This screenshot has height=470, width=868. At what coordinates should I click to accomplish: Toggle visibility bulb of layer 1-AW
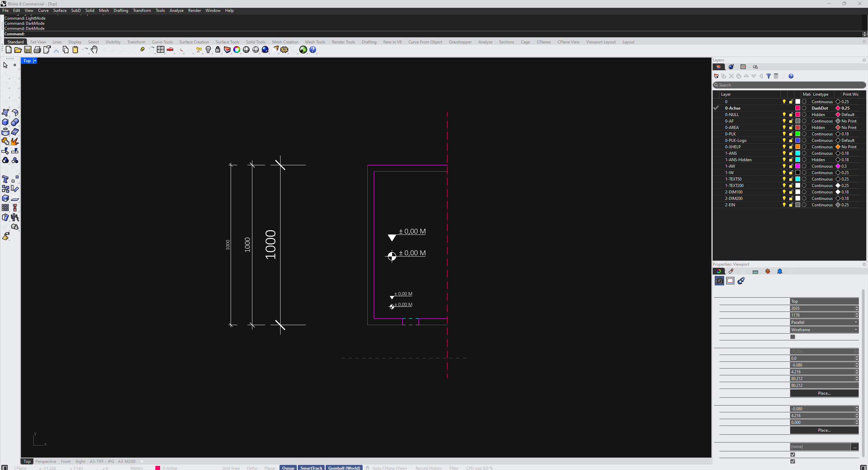[x=784, y=166]
